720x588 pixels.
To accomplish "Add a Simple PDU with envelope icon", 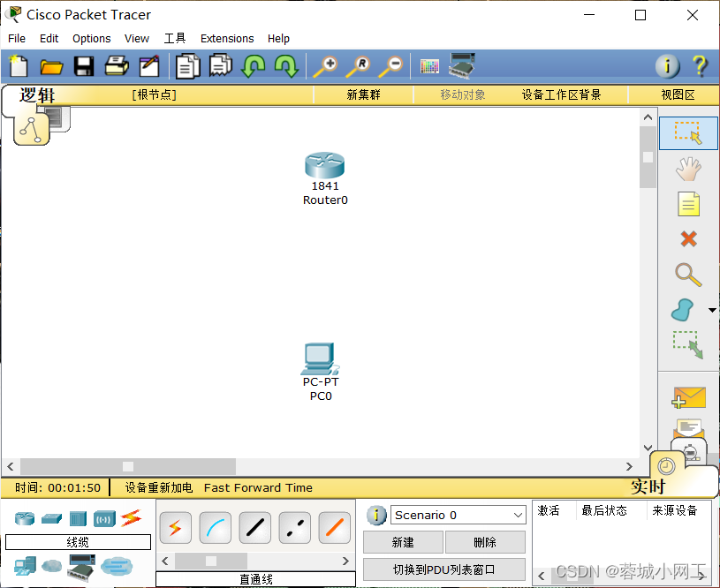I will (x=688, y=397).
